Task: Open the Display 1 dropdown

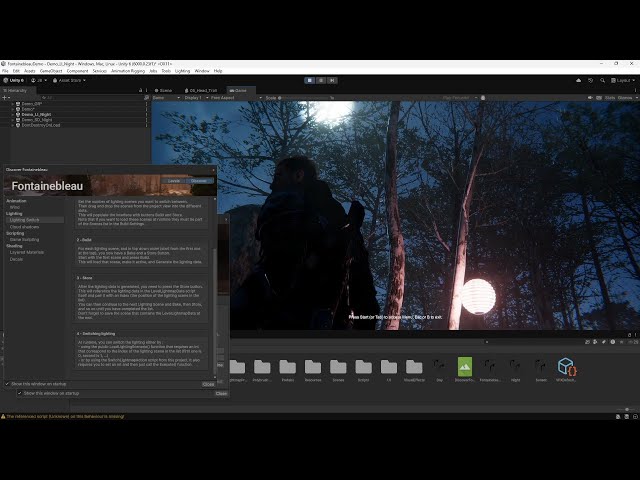Action: [x=196, y=98]
